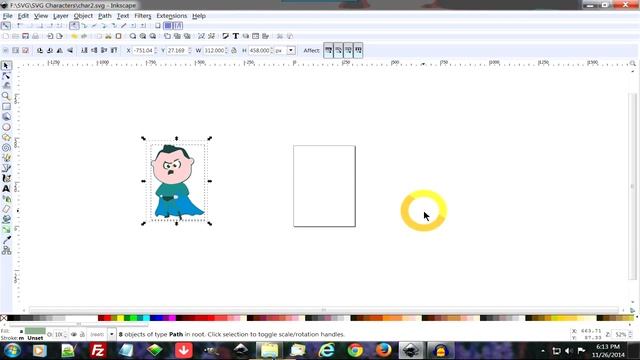Select the Node edit tool
This screenshot has width=640, height=360.
6,76
